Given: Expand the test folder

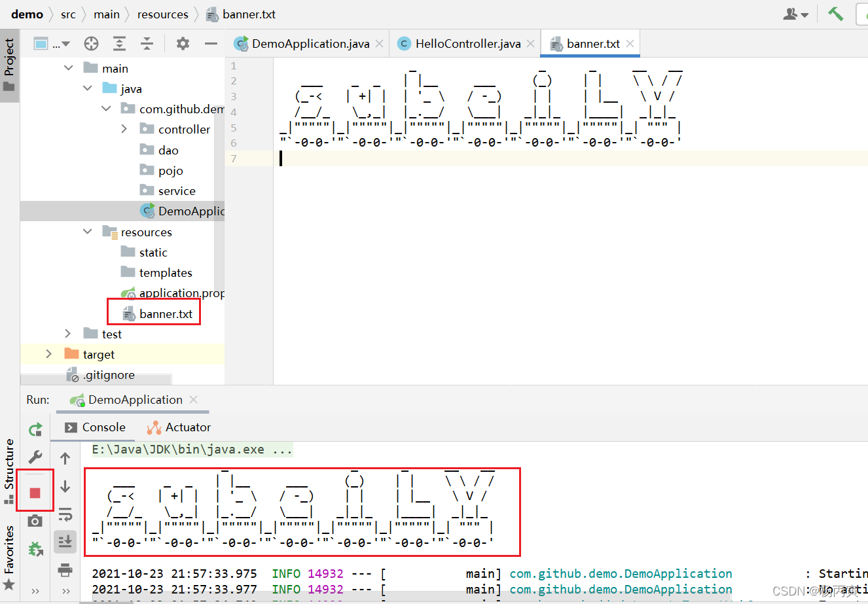Looking at the screenshot, I should click(68, 334).
